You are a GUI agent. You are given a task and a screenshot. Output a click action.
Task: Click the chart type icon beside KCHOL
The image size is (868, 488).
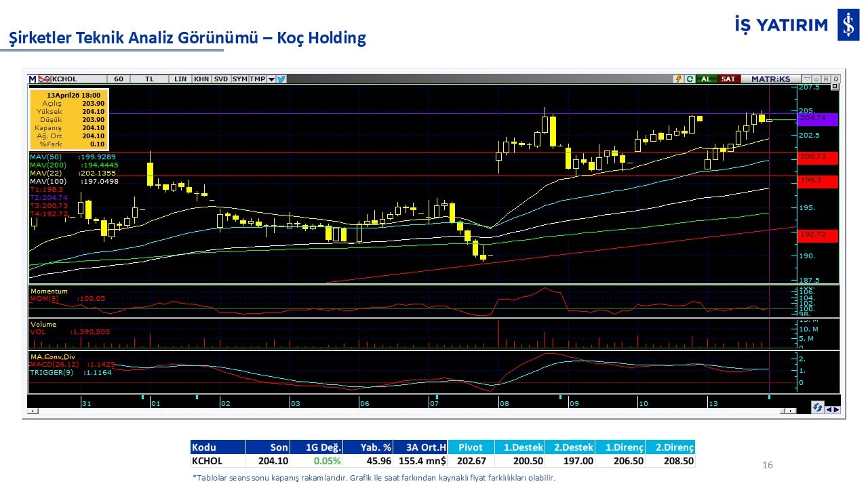(45, 79)
